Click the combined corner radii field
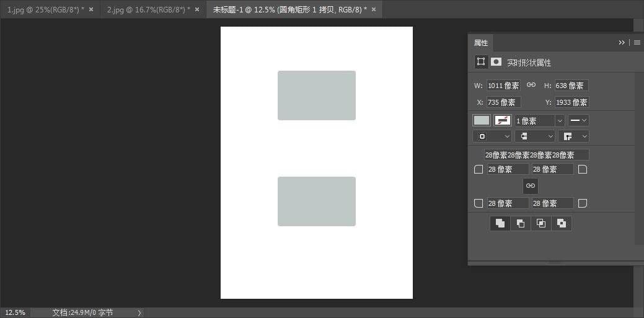This screenshot has height=318, width=644. pyautogui.click(x=537, y=155)
